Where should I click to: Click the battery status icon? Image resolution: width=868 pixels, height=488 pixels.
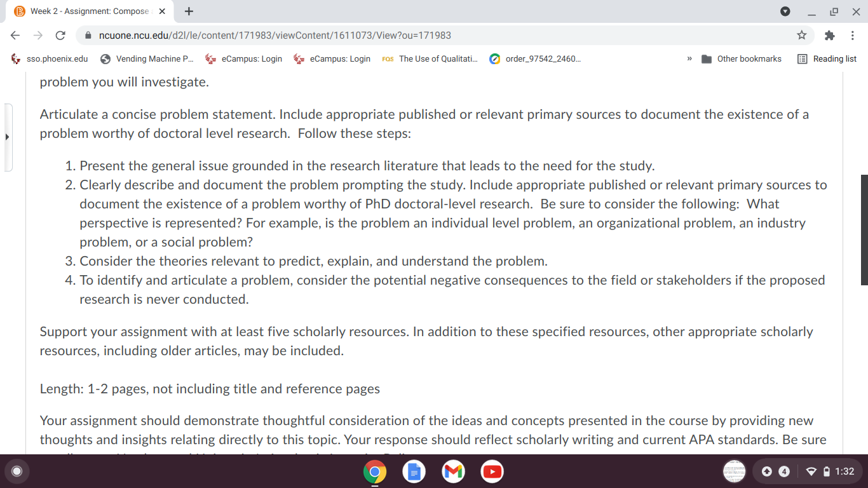(827, 471)
